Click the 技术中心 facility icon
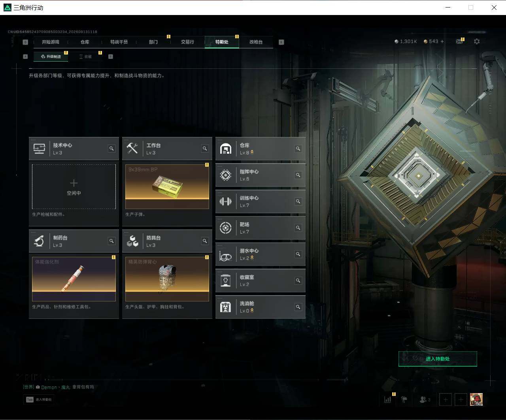Viewport: 506px width, 420px height. 39,149
